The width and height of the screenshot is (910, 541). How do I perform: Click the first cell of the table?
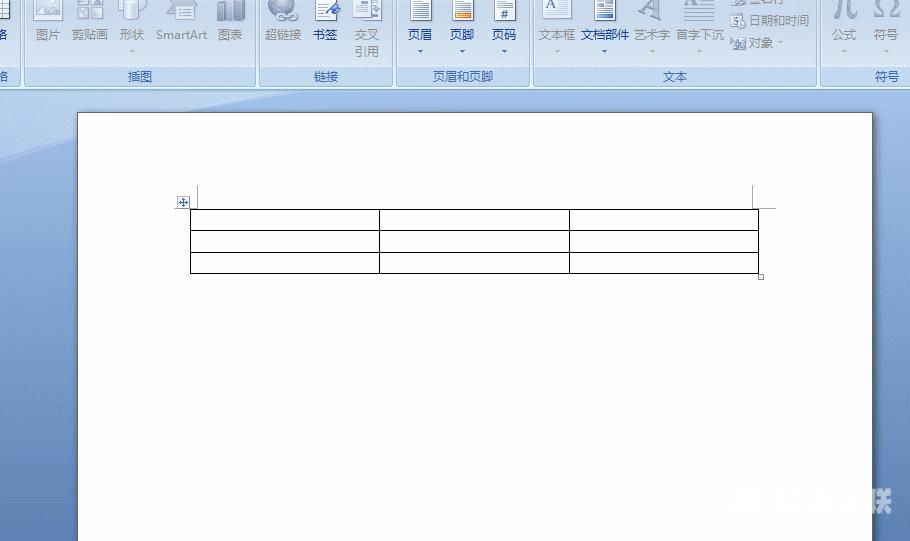[284, 220]
